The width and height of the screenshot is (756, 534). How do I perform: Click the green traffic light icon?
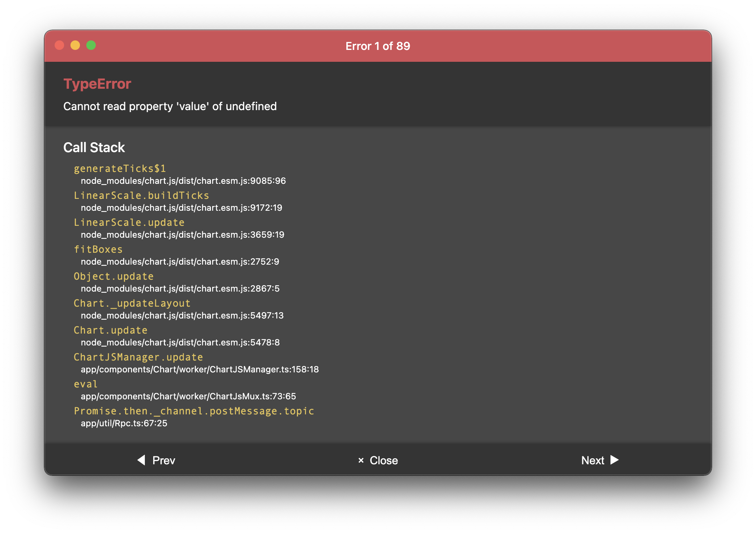[91, 46]
